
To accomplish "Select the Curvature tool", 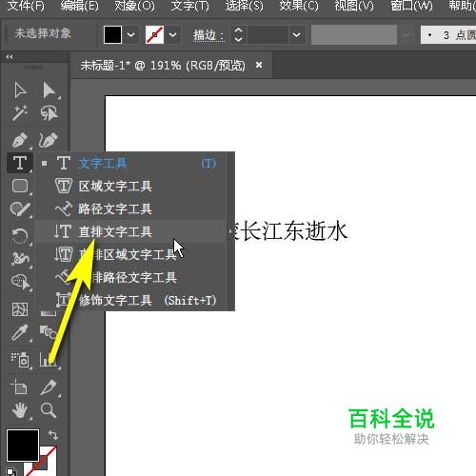I will (49, 140).
